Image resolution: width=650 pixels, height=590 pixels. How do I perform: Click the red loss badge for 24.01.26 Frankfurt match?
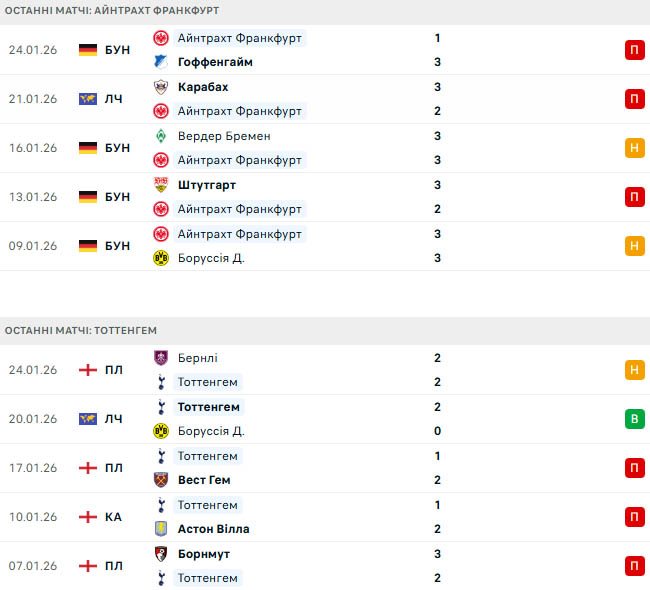click(634, 50)
